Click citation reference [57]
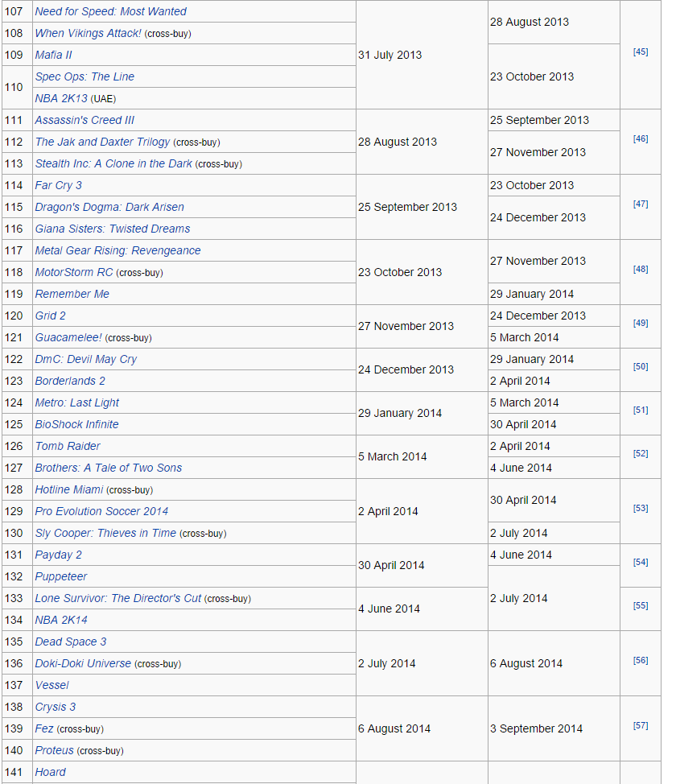676x784 pixels. point(641,726)
